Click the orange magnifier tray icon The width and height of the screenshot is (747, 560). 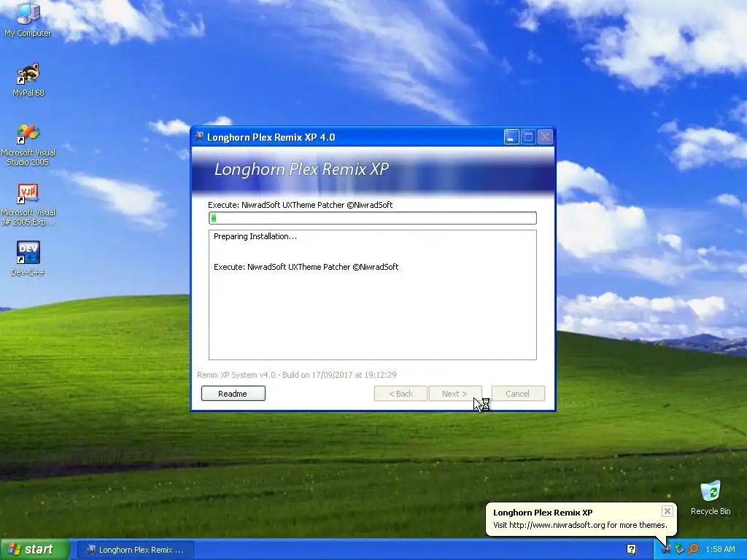[693, 549]
